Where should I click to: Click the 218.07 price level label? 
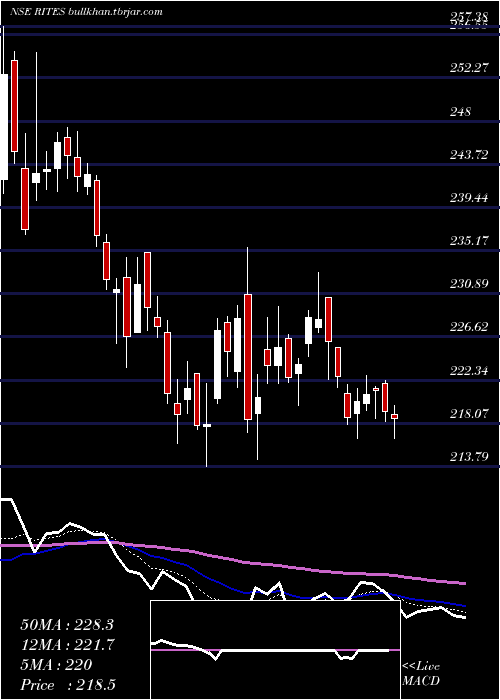469,413
